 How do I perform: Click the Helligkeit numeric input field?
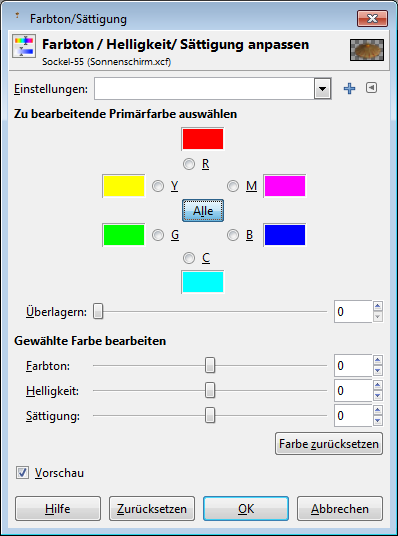353,391
